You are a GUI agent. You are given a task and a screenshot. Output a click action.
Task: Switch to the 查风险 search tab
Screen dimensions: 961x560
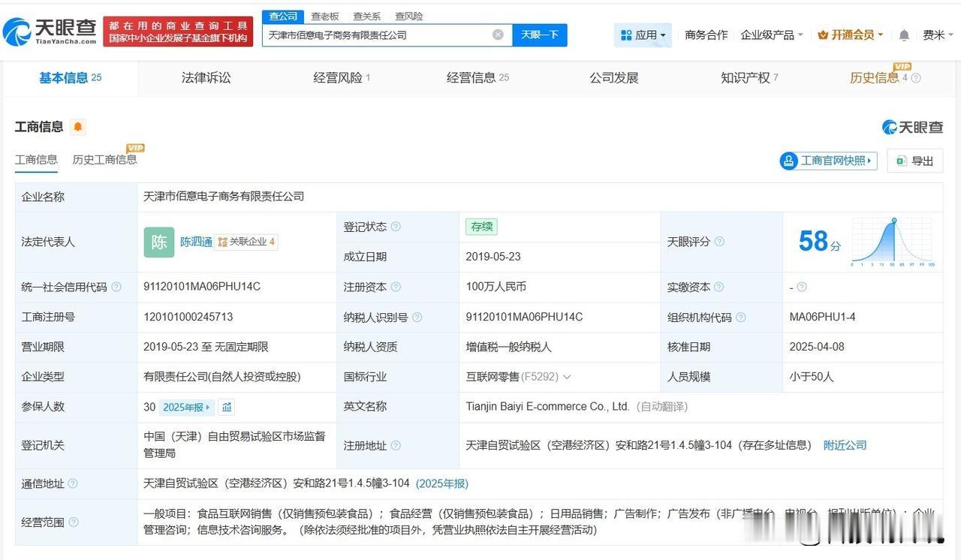(409, 16)
